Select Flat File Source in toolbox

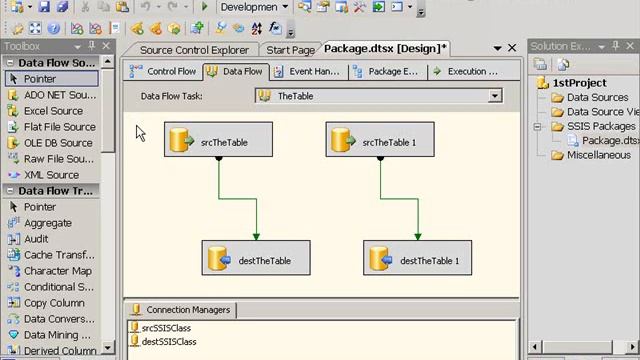52,127
